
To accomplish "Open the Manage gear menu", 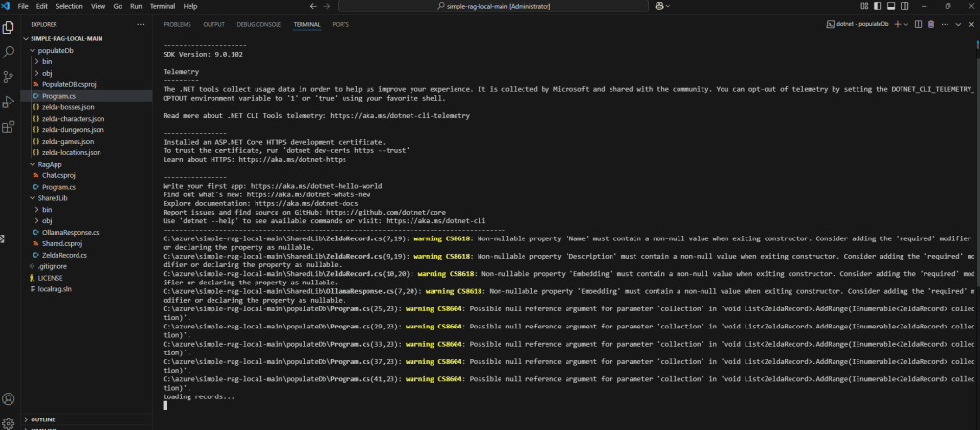I will tap(8, 423).
